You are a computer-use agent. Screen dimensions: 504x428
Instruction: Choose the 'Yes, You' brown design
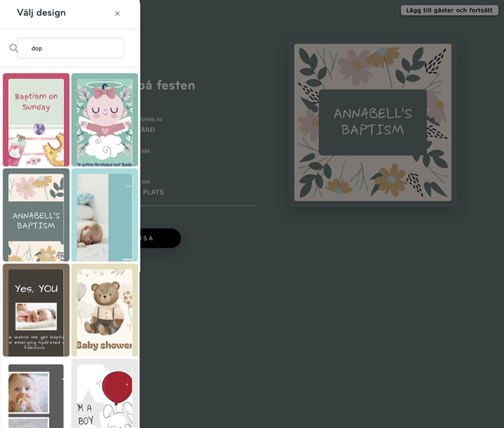pos(36,310)
